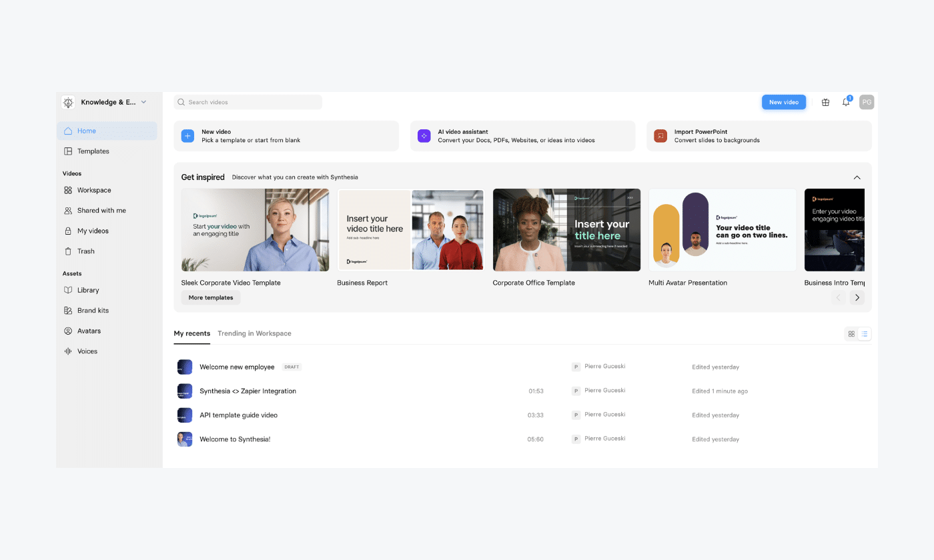Viewport: 934px width, 560px height.
Task: Click the red Import PowerPoint icon
Action: pos(660,136)
